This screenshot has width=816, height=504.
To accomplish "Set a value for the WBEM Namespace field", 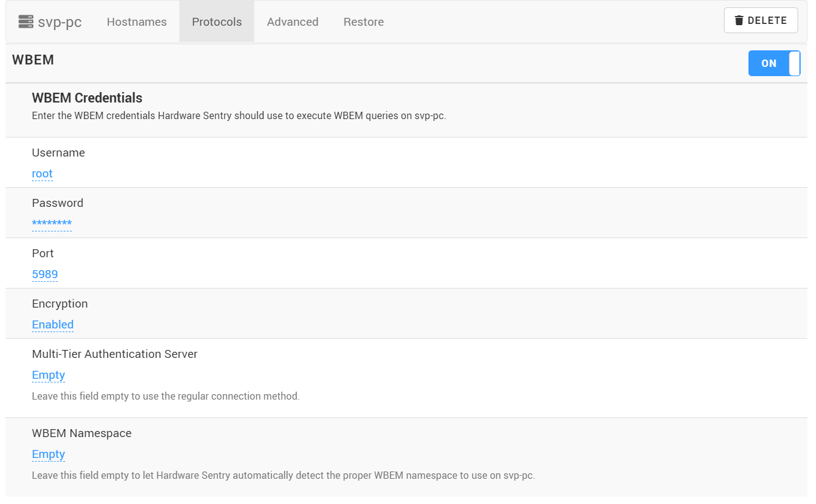I will click(x=48, y=454).
